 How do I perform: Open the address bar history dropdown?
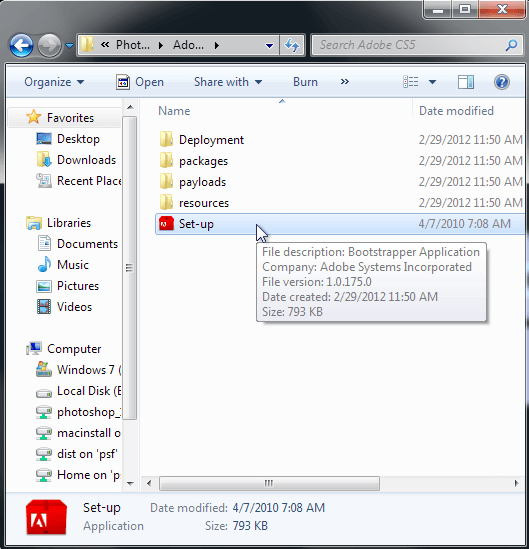[x=269, y=46]
